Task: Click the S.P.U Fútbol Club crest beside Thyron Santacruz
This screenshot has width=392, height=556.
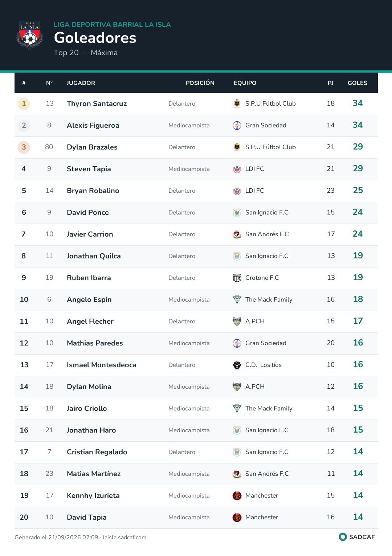Action: [237, 103]
